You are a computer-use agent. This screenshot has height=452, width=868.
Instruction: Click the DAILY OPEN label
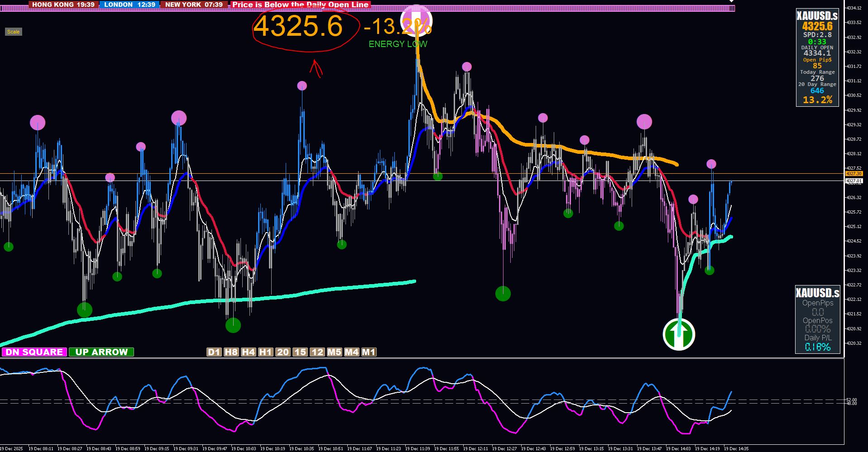point(817,48)
